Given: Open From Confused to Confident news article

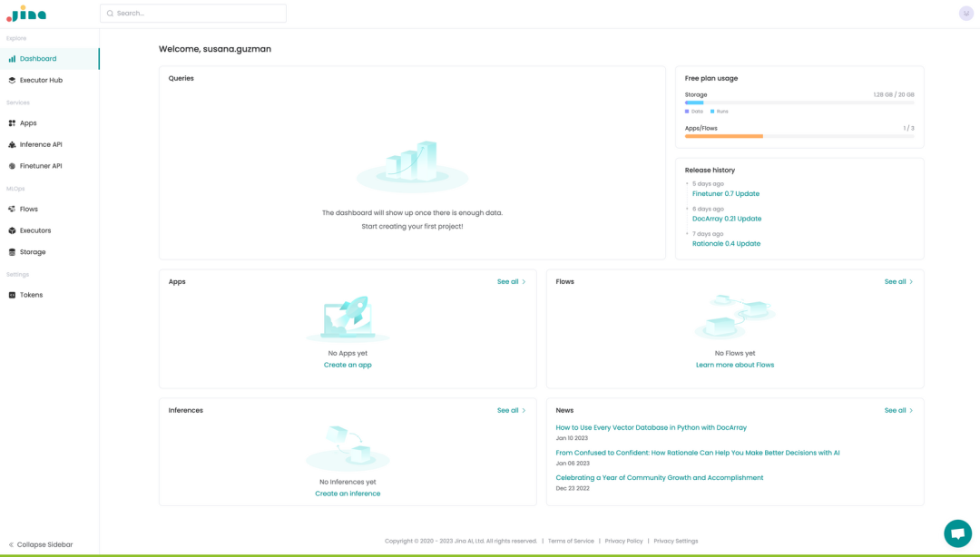Looking at the screenshot, I should [x=698, y=453].
